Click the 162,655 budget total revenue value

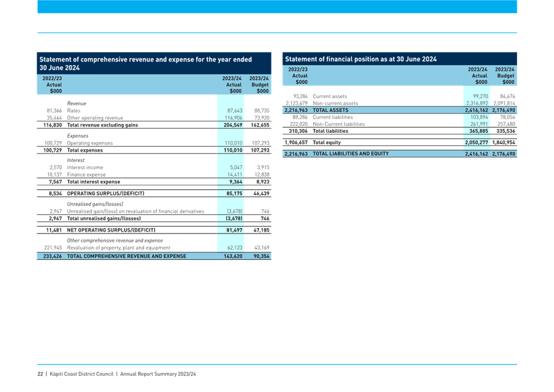point(260,125)
